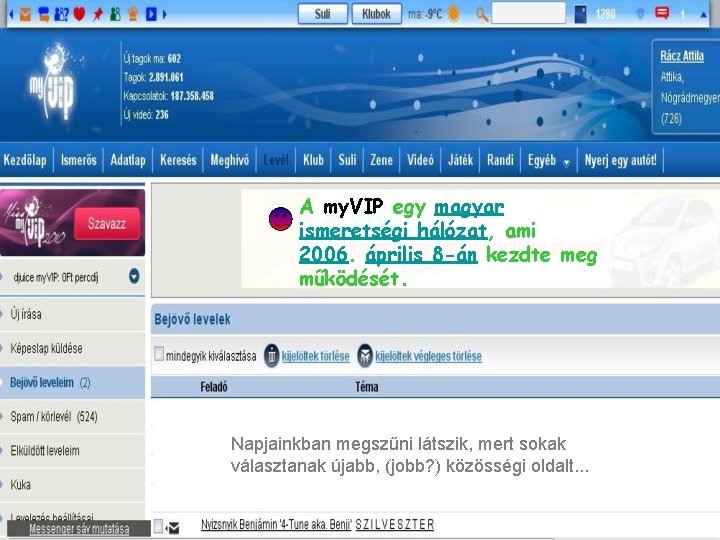Tick the 'mindegyik kiválasztása' checkbox
This screenshot has height=540, width=720.
159,354
